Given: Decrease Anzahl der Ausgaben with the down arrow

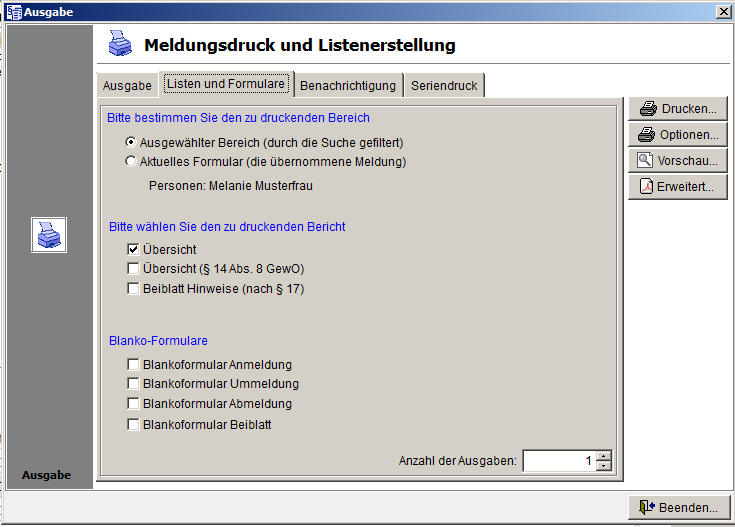Looking at the screenshot, I should click(x=603, y=466).
